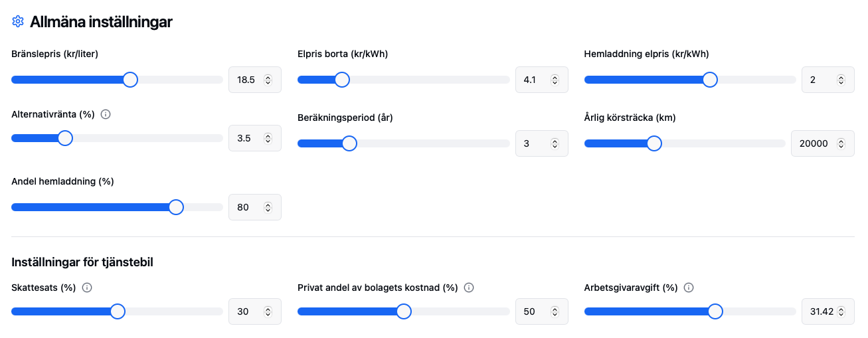Click info icon next to Alternativränta
The width and height of the screenshot is (868, 338).
tap(106, 114)
